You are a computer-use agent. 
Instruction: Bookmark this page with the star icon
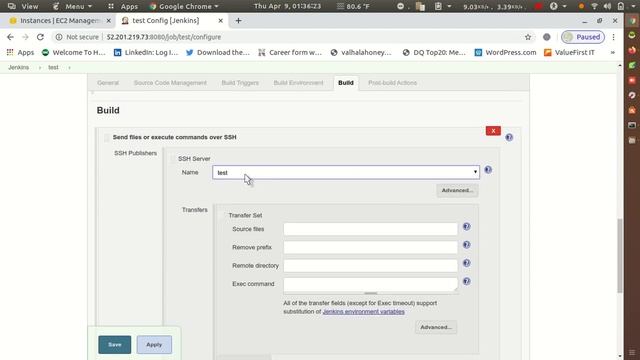point(528,37)
